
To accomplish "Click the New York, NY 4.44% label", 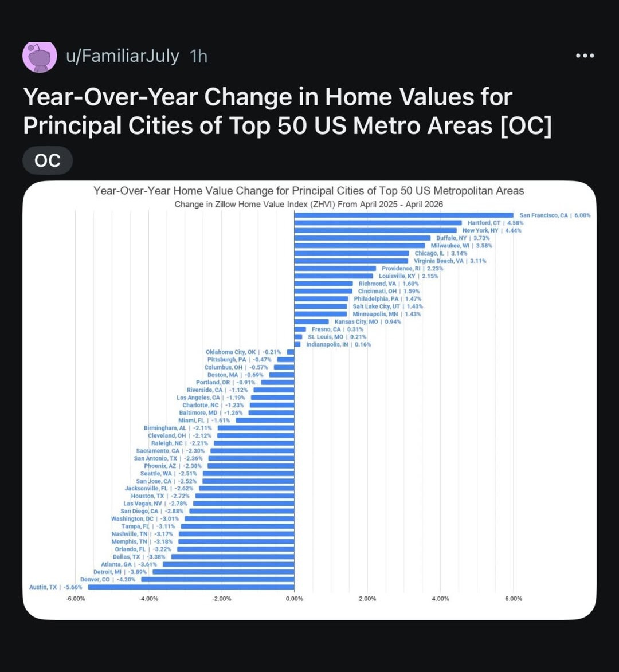I will tap(492, 230).
